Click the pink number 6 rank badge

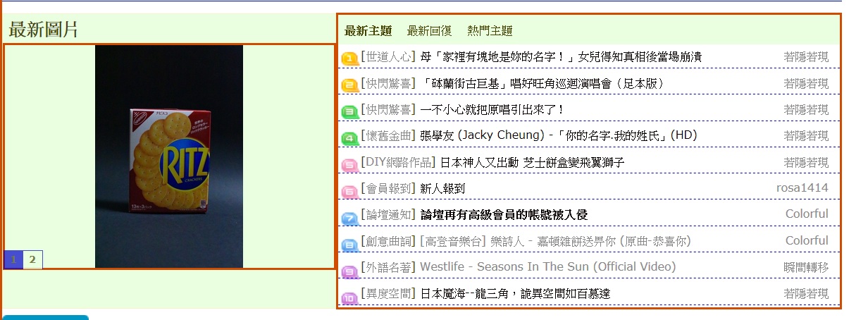click(x=349, y=191)
